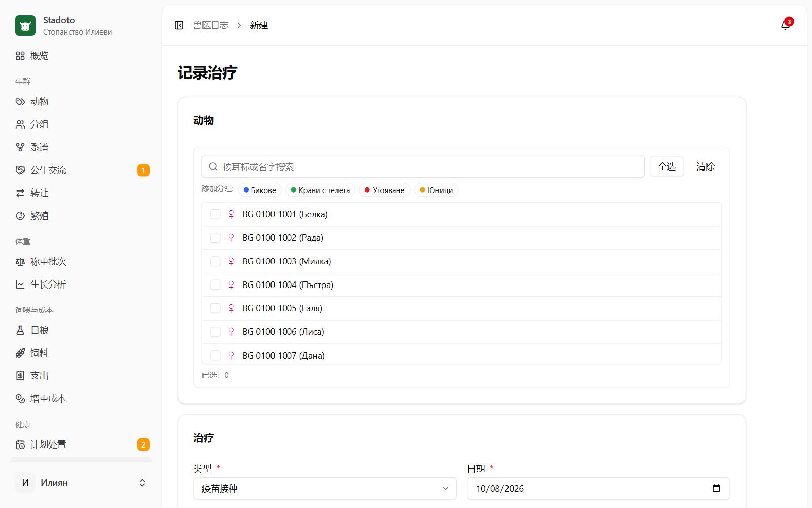Focus the 按耳标或名字搜索 search field
The image size is (812, 508).
tap(423, 167)
